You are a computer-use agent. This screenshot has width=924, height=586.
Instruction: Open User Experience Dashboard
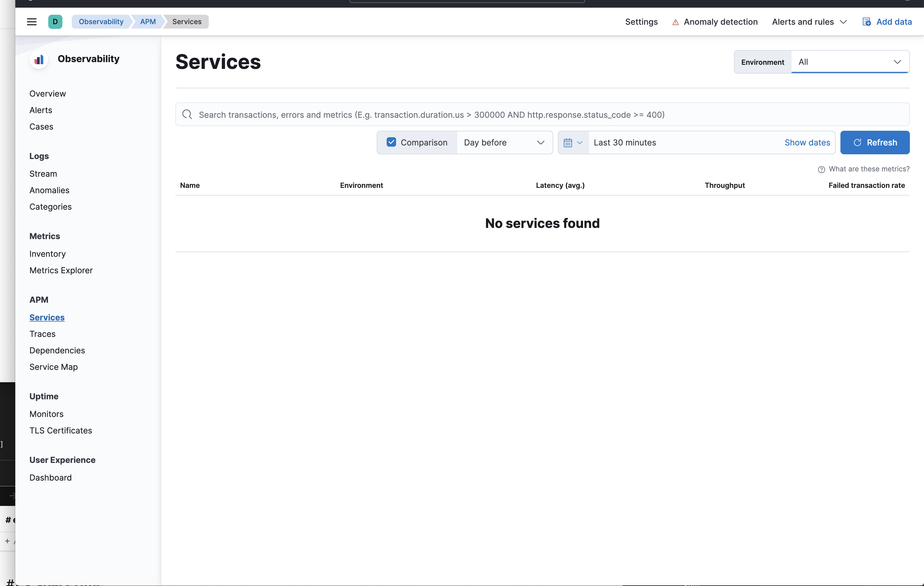tap(51, 478)
